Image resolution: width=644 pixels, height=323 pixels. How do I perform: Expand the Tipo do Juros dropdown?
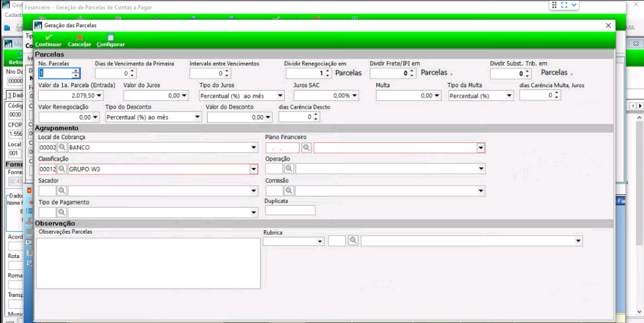click(x=280, y=96)
